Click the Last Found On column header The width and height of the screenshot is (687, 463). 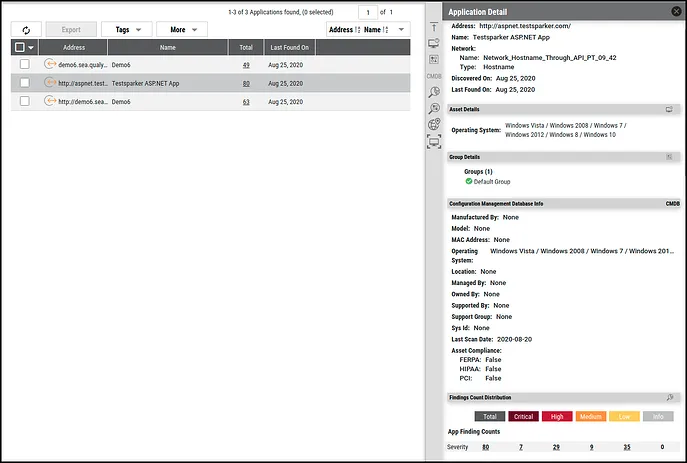[x=290, y=47]
